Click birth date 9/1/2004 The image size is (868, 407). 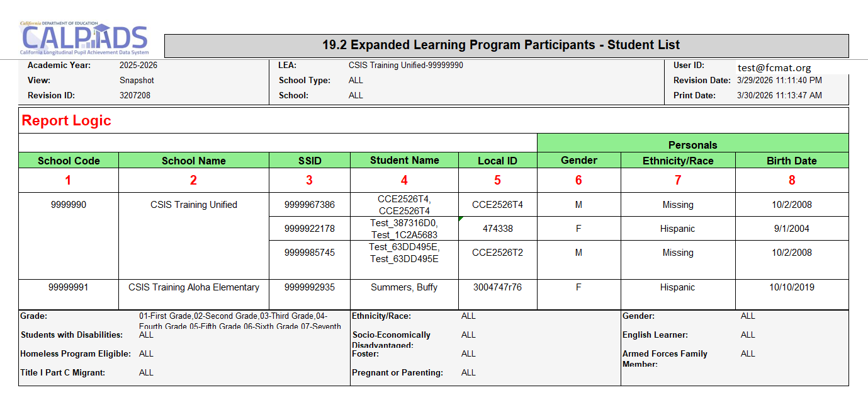(791, 229)
